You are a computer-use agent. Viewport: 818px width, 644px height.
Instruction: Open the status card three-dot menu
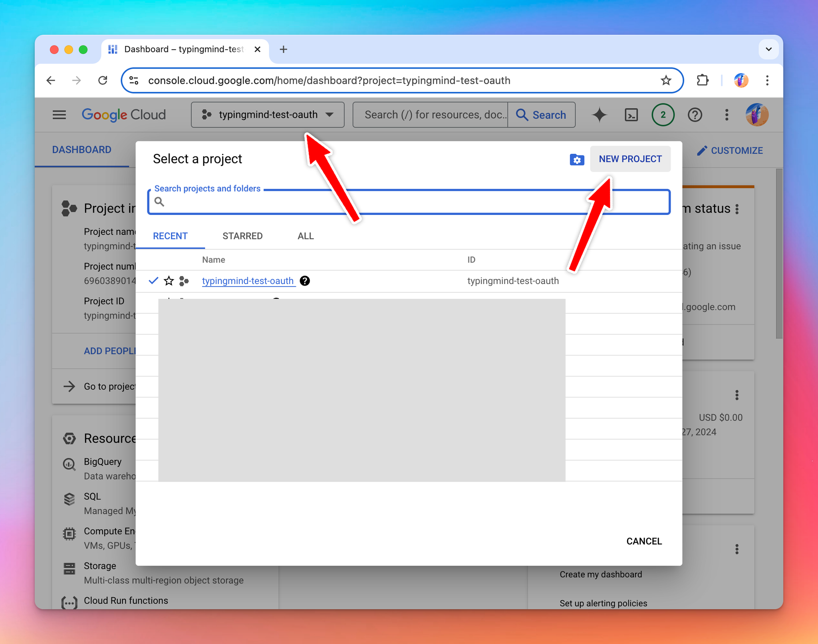tap(737, 209)
